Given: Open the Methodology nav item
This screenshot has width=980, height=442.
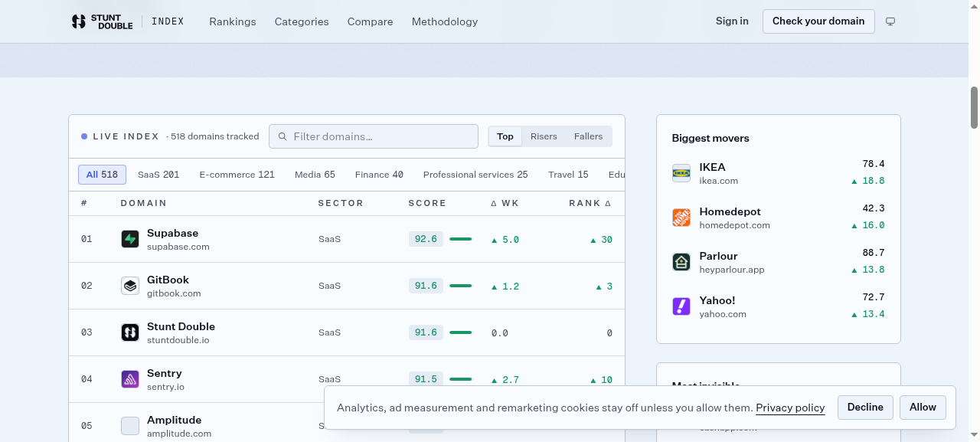Looking at the screenshot, I should [x=445, y=21].
